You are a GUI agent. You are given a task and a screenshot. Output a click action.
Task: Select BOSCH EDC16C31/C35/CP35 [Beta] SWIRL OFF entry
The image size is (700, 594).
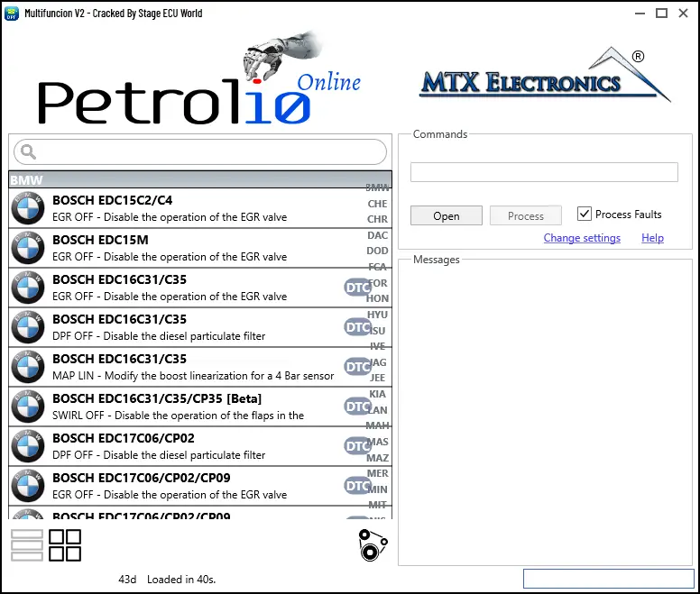coord(180,407)
